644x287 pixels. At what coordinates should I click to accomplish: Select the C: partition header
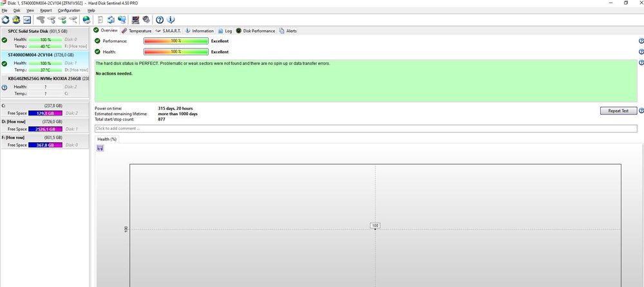44,106
